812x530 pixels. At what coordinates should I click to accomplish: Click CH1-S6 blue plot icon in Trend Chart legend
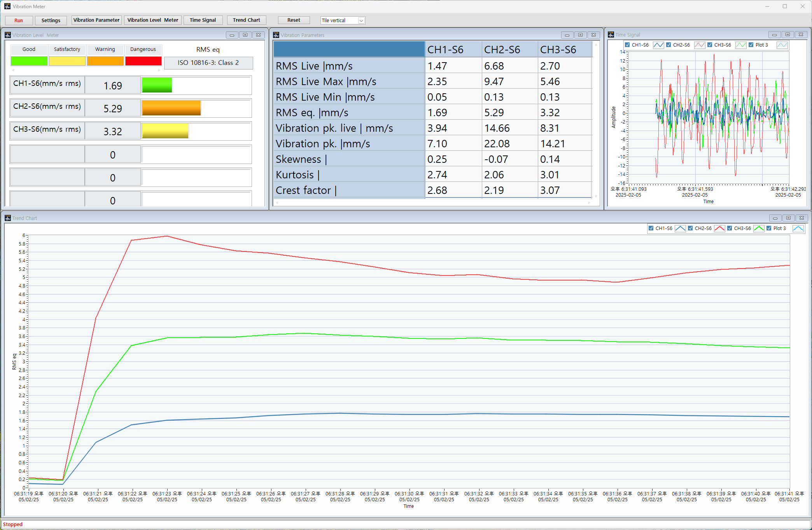coord(680,228)
